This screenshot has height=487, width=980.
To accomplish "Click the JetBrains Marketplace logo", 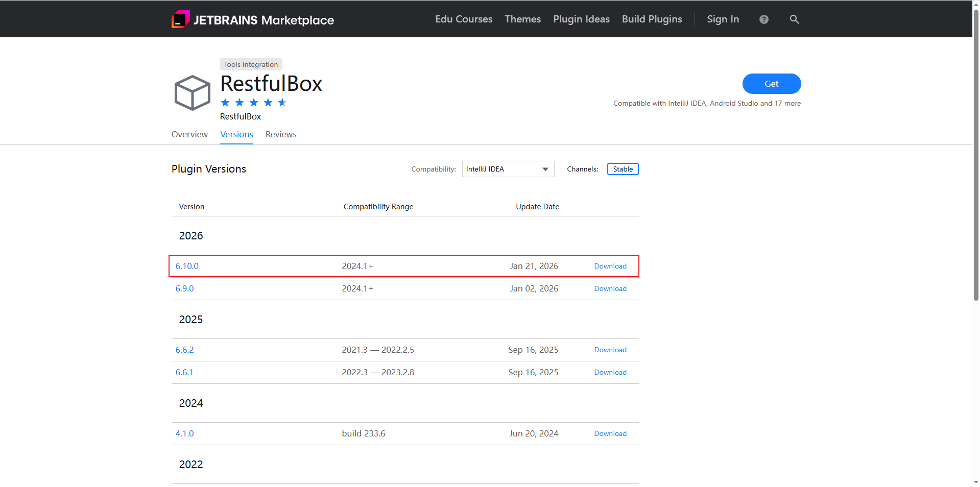I will click(253, 19).
